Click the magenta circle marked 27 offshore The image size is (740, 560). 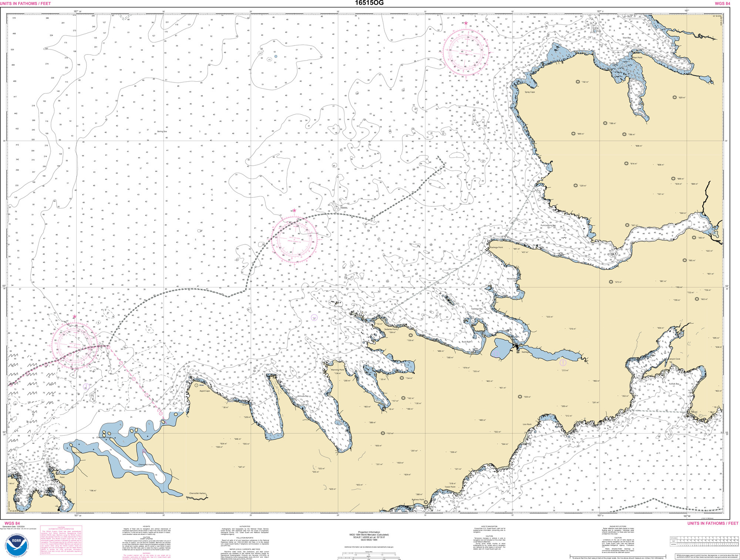314,318
